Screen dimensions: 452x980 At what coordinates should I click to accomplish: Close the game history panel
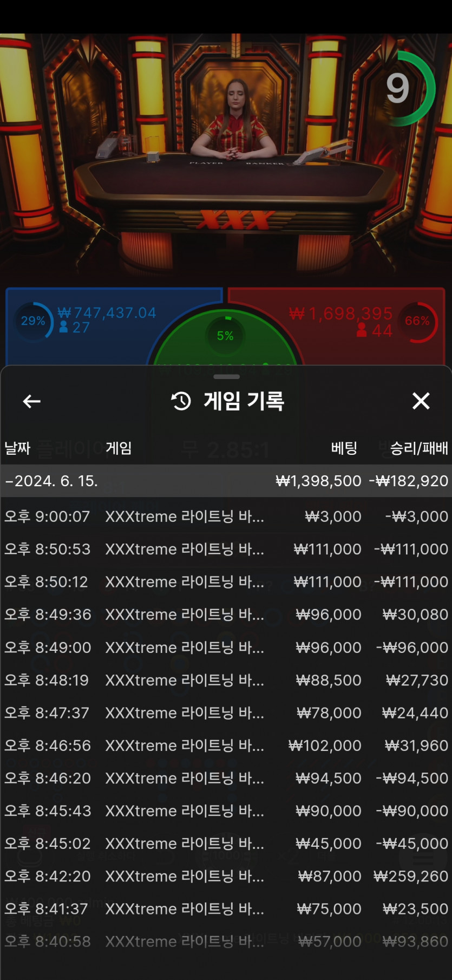pyautogui.click(x=421, y=401)
